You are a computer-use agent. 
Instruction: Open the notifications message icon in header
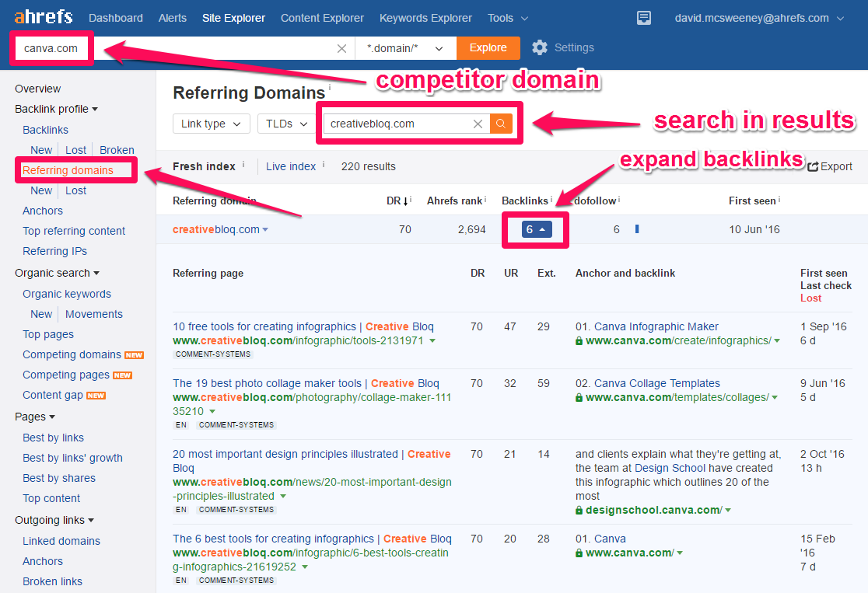pyautogui.click(x=644, y=18)
